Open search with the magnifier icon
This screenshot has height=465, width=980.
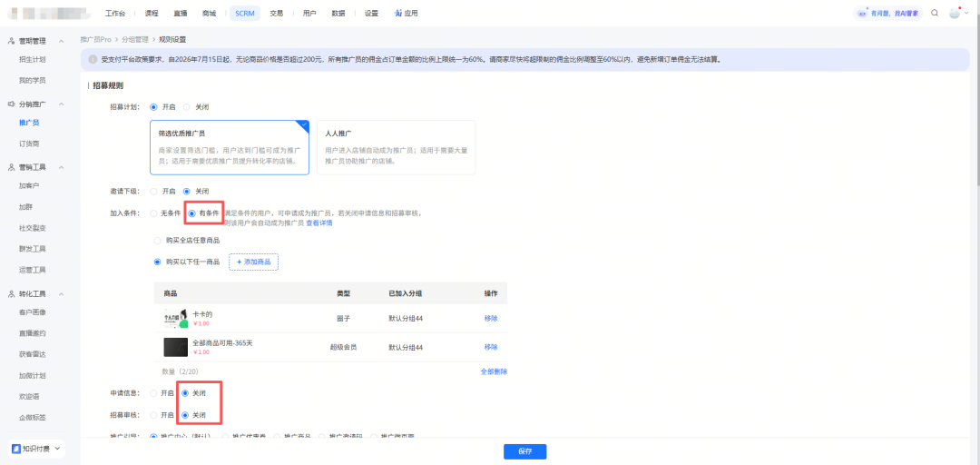[x=935, y=13]
